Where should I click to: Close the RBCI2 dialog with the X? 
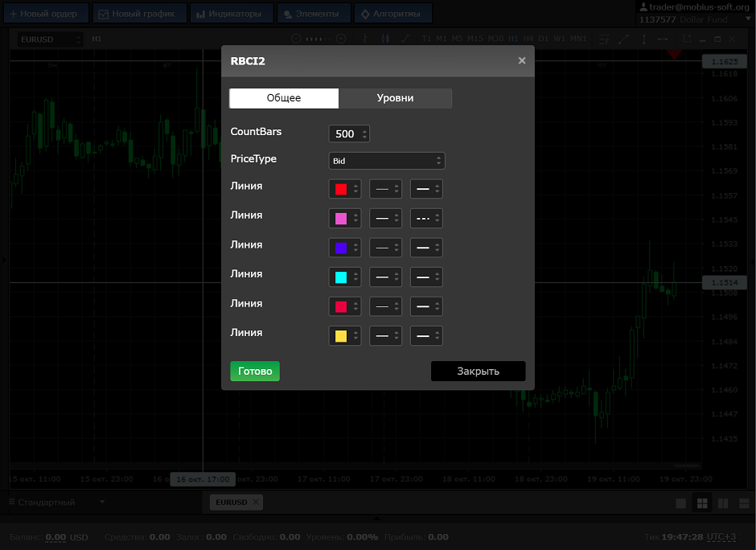point(522,60)
